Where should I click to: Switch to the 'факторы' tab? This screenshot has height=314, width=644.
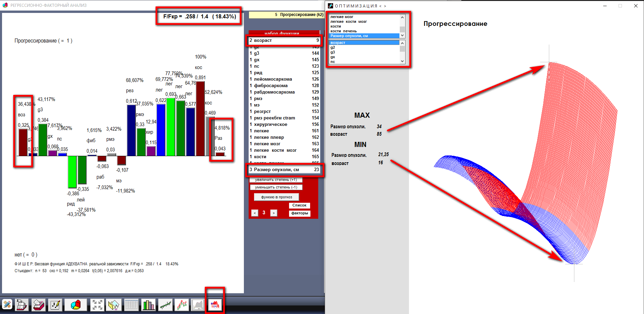click(x=300, y=213)
